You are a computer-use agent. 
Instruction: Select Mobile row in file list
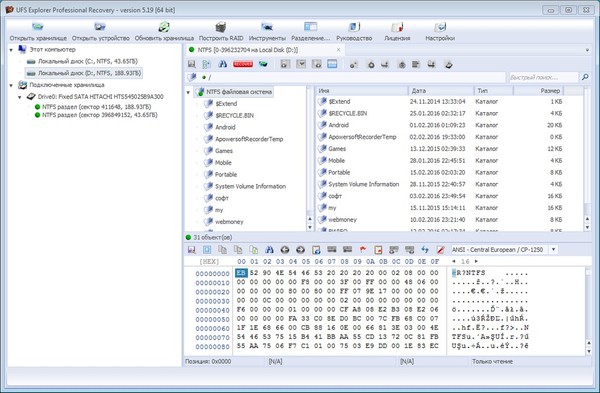440,161
